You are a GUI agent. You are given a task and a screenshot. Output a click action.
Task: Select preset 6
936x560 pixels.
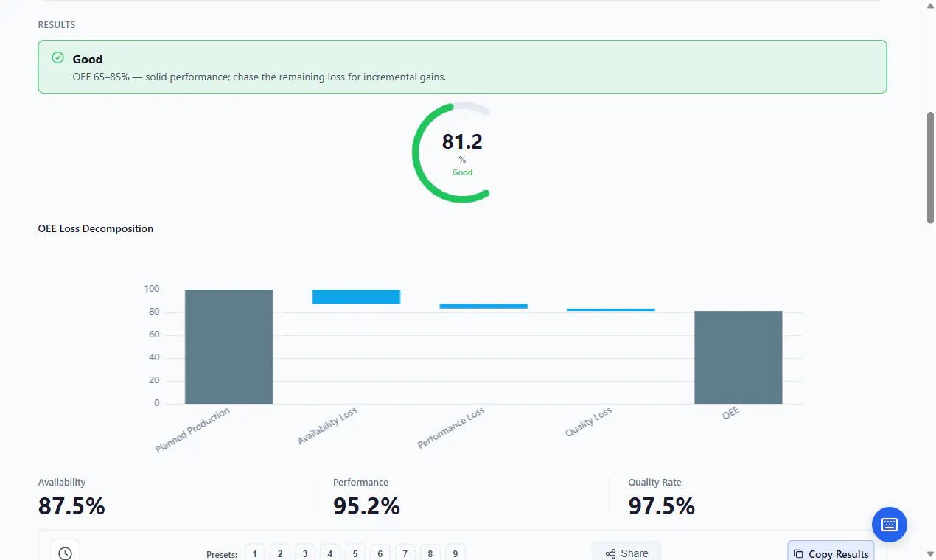point(380,553)
